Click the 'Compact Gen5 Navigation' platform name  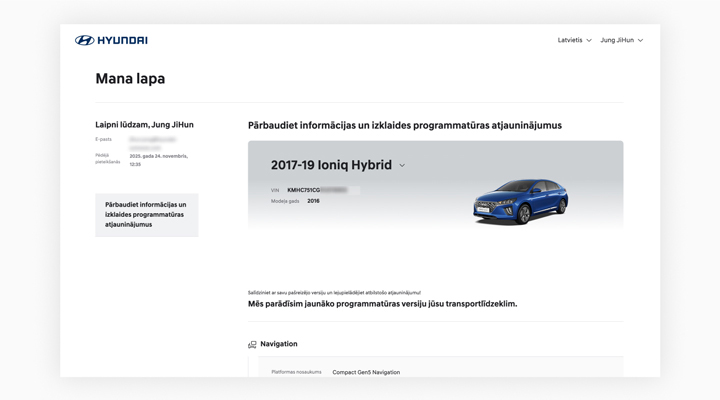[366, 372]
